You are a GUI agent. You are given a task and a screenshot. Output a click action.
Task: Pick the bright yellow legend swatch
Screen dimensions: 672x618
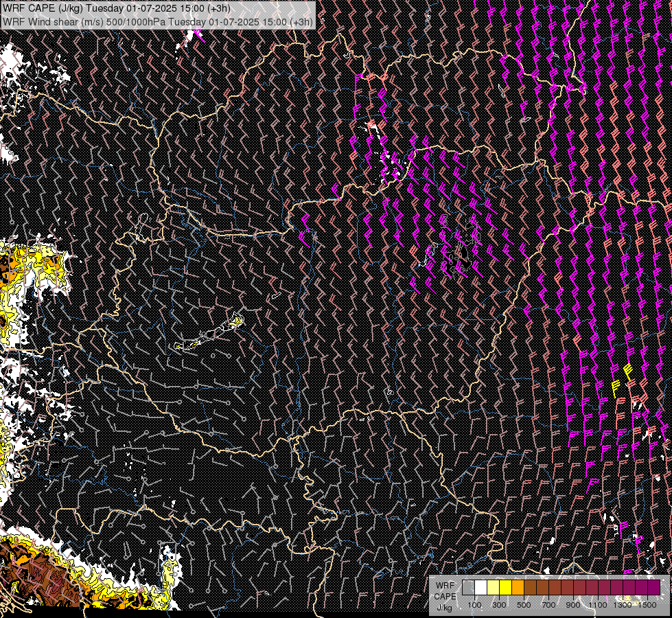point(506,587)
